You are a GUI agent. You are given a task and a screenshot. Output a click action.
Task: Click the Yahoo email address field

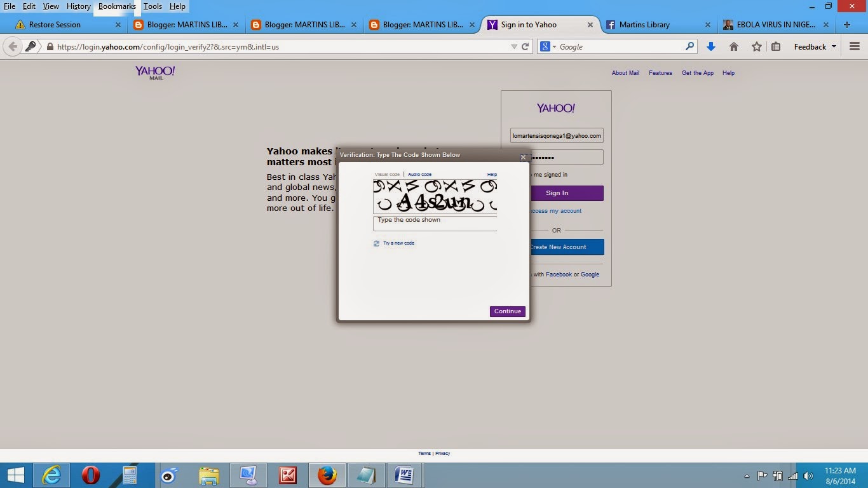[557, 136]
